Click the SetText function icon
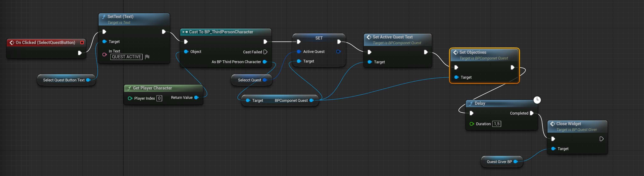Viewport: 644px width, 176px height. tap(104, 17)
